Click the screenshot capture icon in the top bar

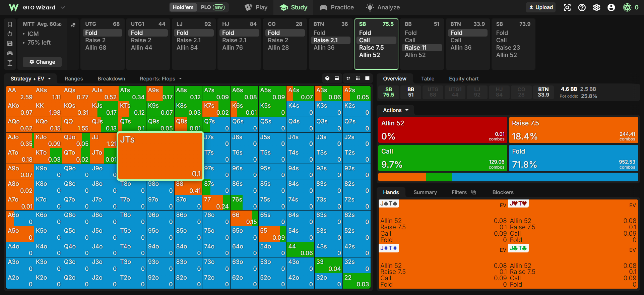pos(567,7)
